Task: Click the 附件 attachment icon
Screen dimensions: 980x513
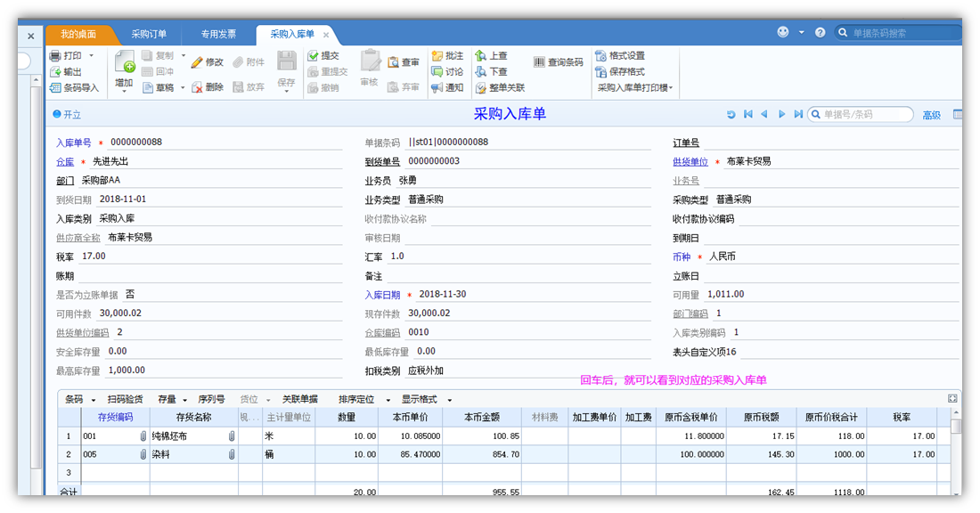Action: pos(238,61)
